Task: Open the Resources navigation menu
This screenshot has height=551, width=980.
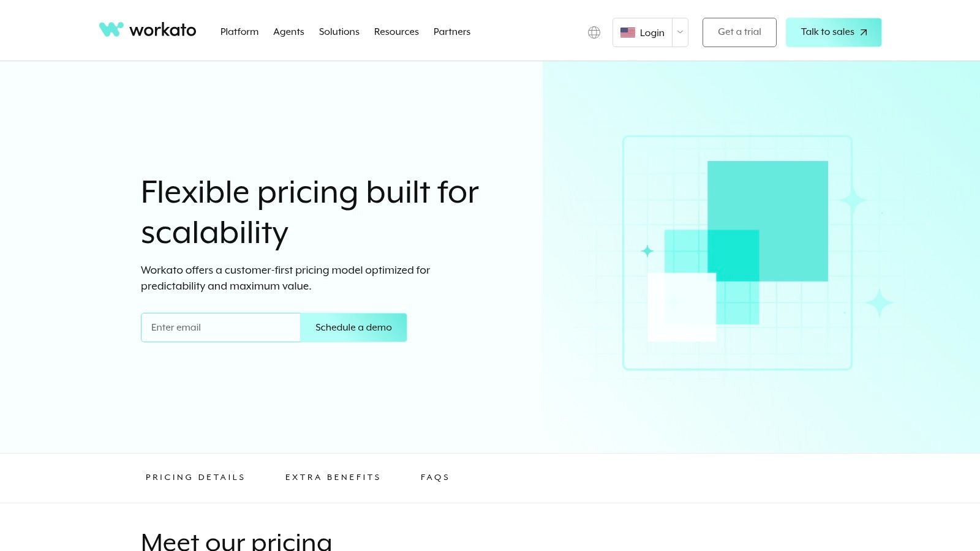Action: 396,32
